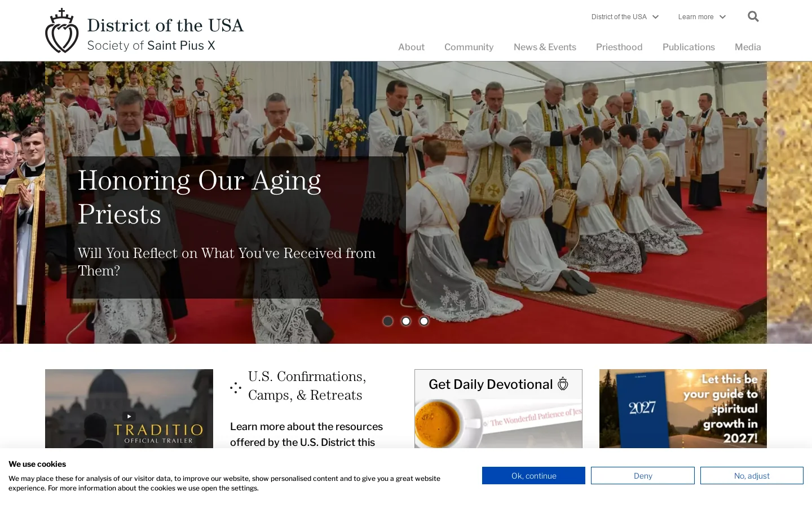Viewport: 812px width, 508px height.
Task: Play the Traditio official trailer video
Action: [129, 416]
